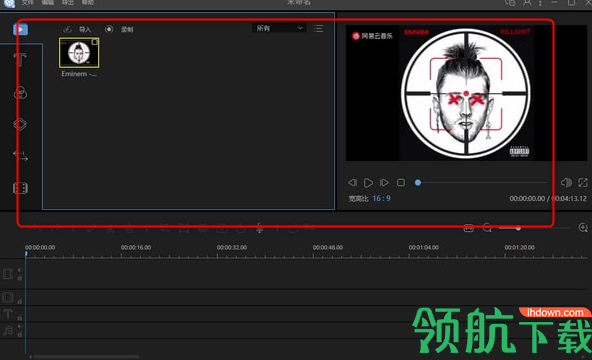Click the preview video image

466,93
